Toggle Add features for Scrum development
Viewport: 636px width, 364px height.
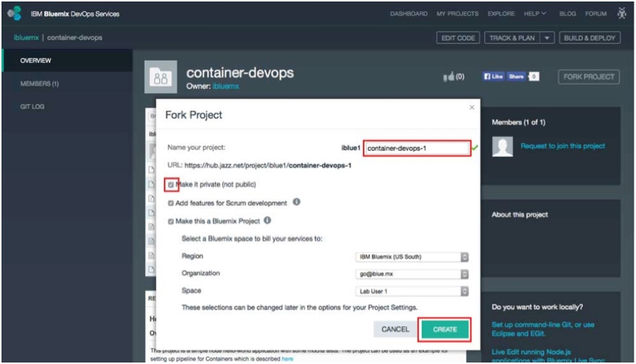pyautogui.click(x=171, y=203)
